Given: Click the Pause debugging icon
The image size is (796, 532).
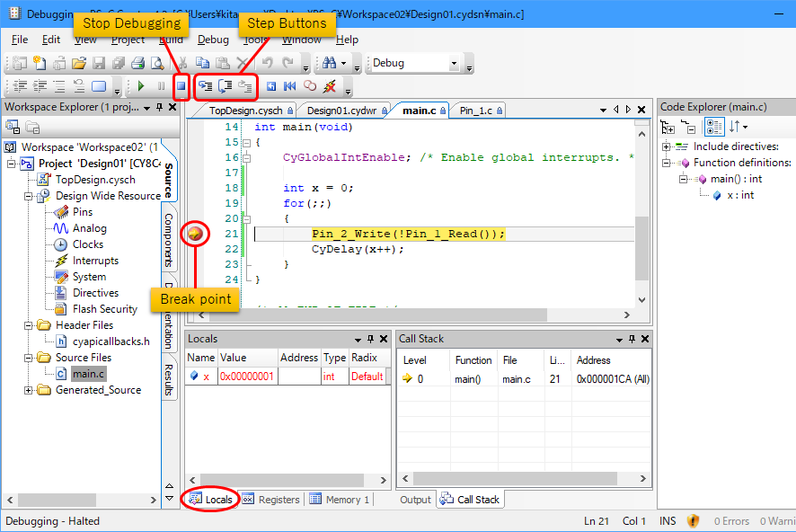Looking at the screenshot, I should [162, 85].
